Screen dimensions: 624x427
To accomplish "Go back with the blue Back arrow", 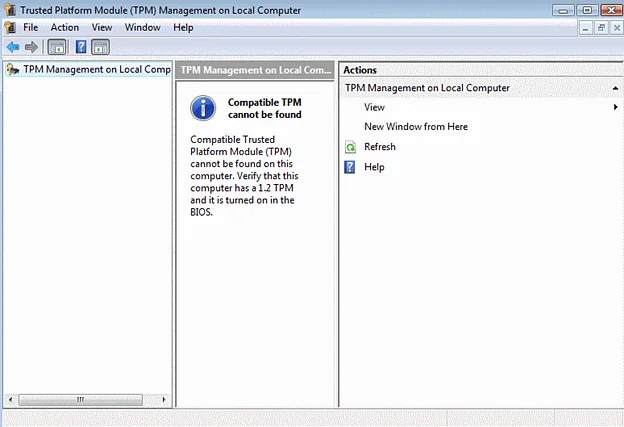I will (13, 47).
